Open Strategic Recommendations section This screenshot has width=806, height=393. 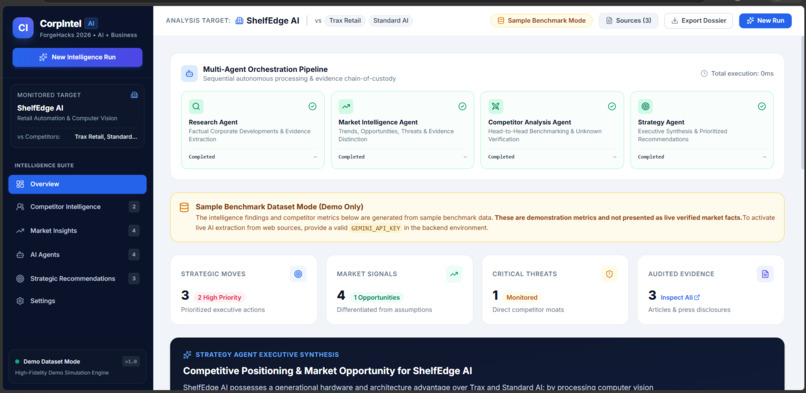pyautogui.click(x=77, y=278)
